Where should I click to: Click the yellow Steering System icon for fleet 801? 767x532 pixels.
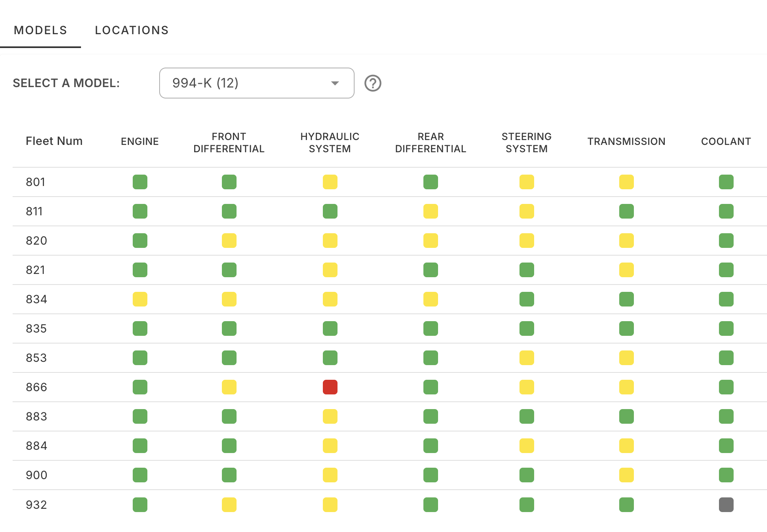(527, 182)
